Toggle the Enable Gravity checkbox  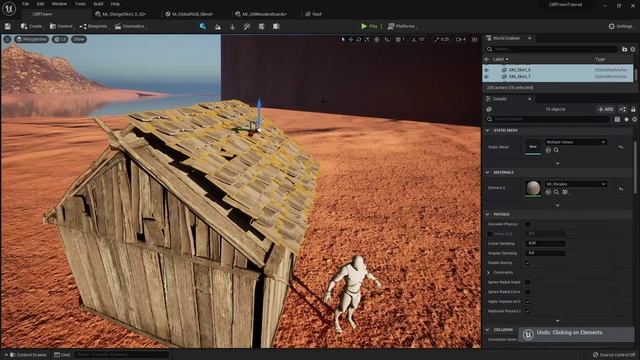click(528, 263)
